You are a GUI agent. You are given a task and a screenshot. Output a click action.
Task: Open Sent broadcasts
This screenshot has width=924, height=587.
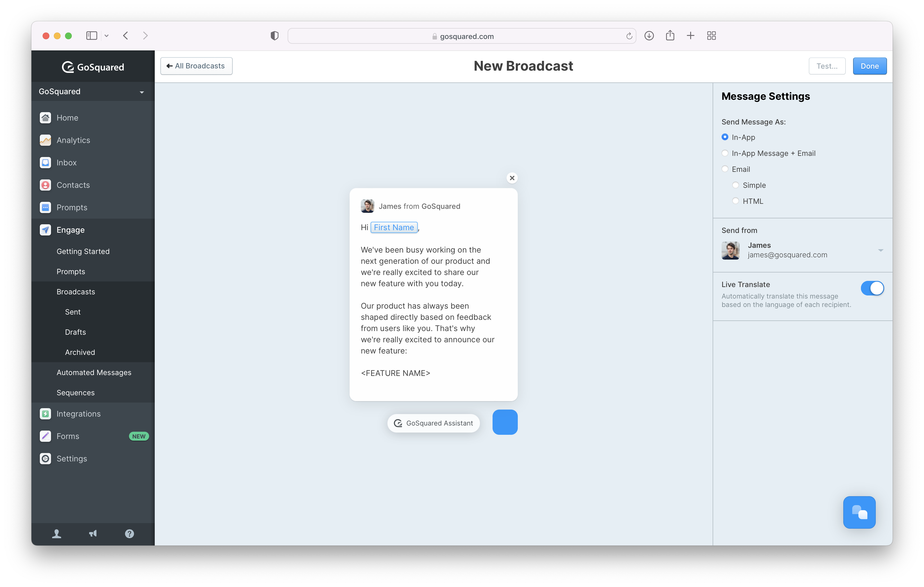73,312
